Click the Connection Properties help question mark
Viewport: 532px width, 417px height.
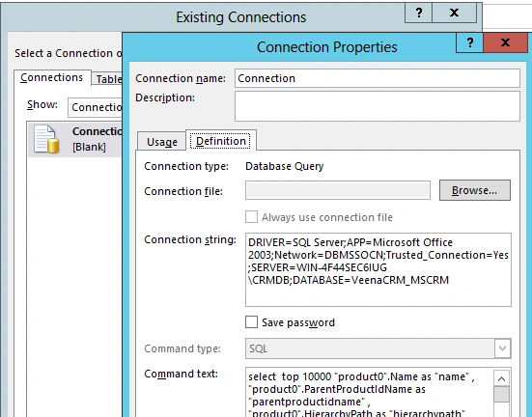coord(470,42)
